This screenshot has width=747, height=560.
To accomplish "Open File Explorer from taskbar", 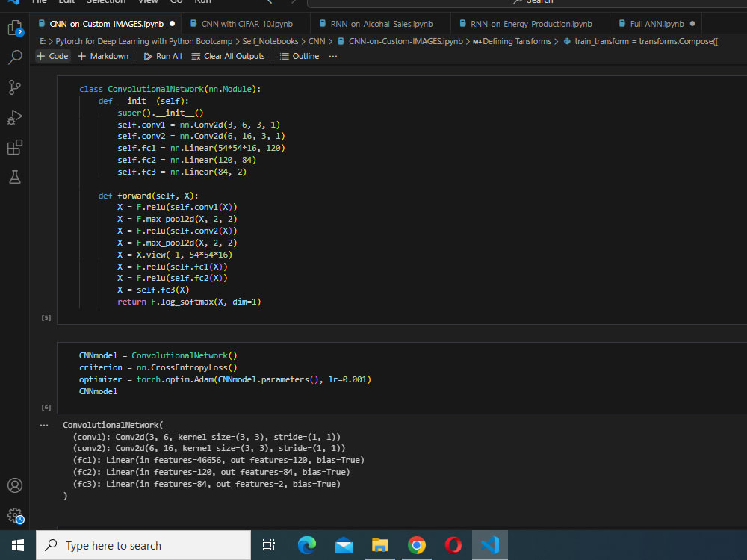I will point(380,545).
